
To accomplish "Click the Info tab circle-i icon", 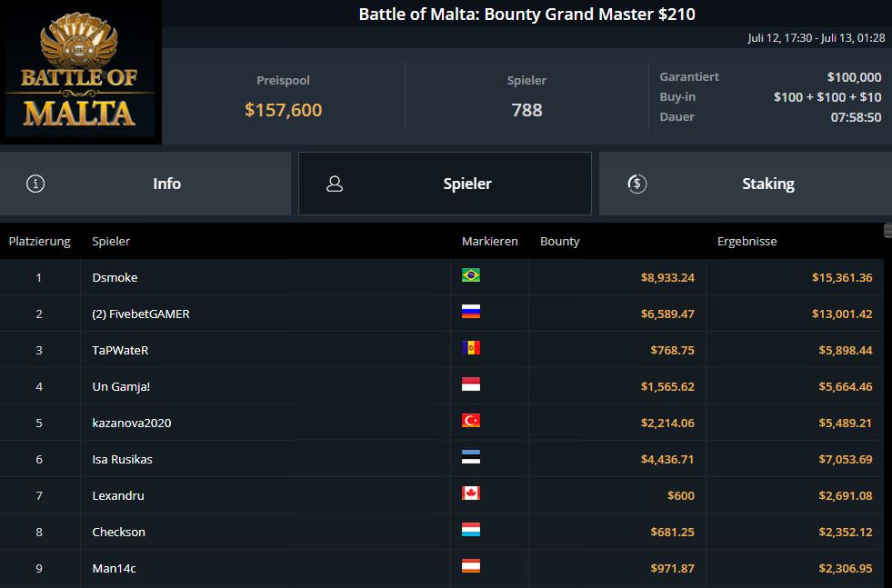I will pyautogui.click(x=35, y=184).
